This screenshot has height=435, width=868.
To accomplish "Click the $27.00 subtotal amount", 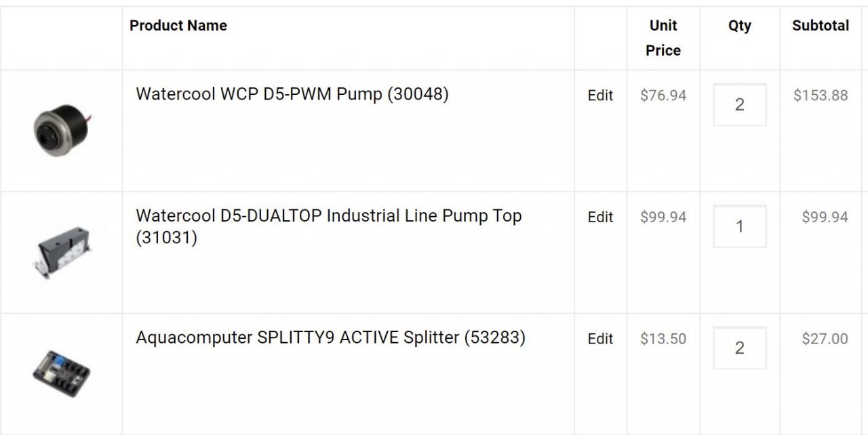I will [x=825, y=339].
